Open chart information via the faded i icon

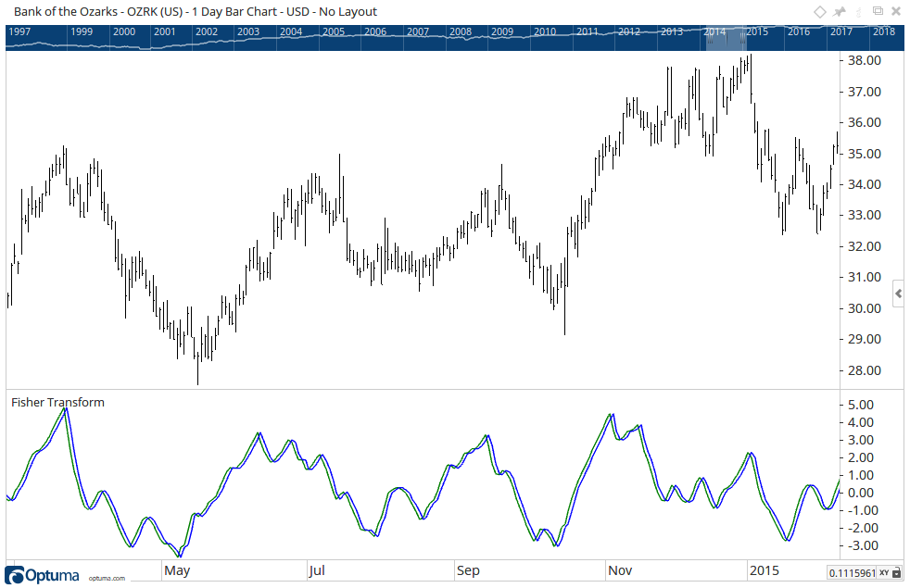(x=860, y=12)
